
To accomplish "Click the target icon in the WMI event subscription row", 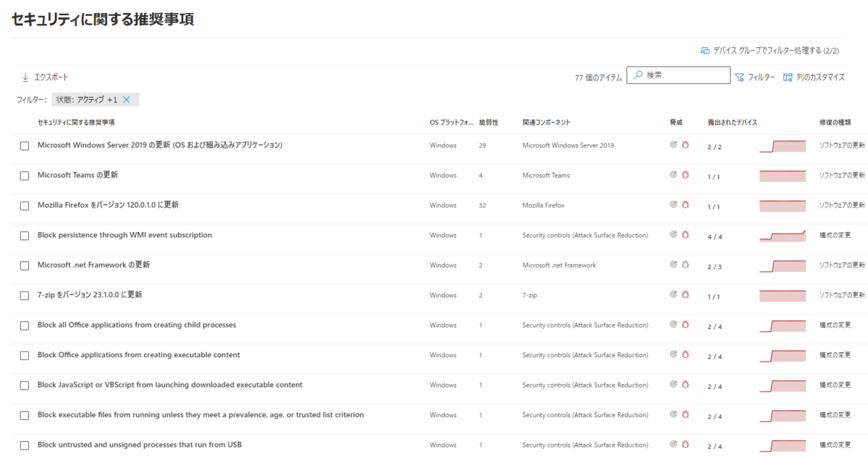I will (x=674, y=235).
